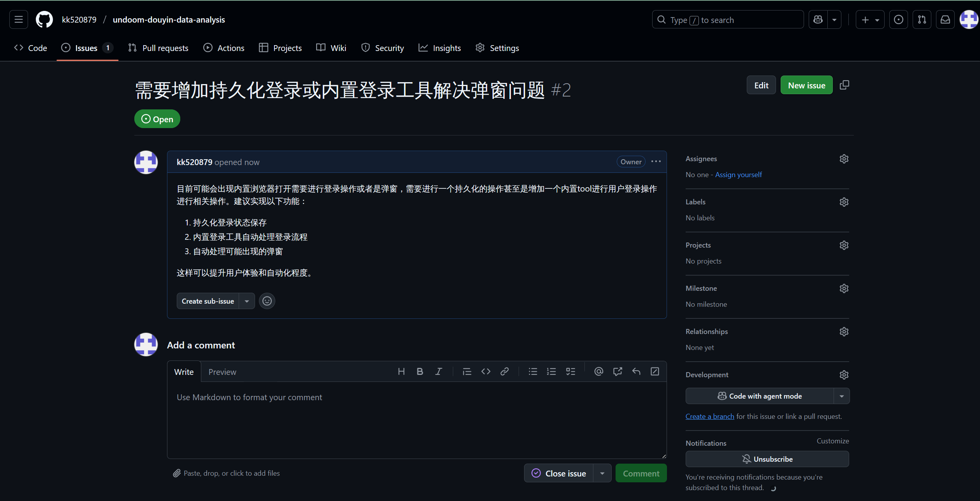Open the Labels settings gear
This screenshot has height=501, width=980.
tap(844, 202)
